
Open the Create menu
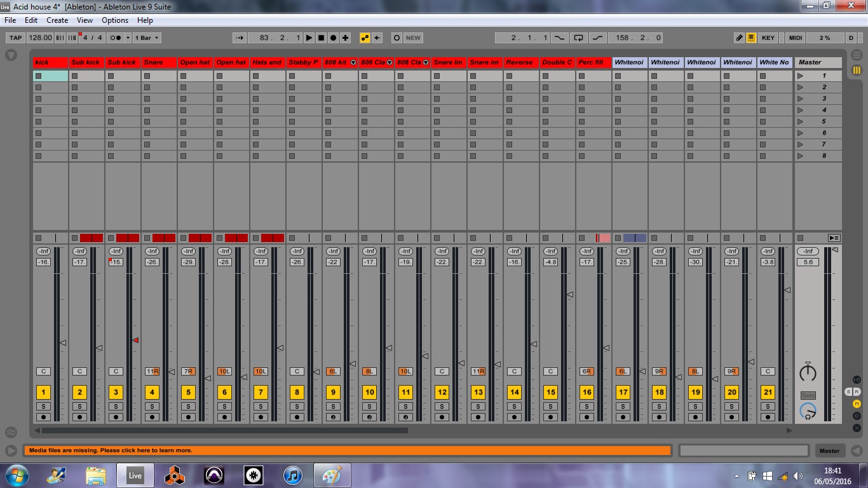[x=57, y=20]
